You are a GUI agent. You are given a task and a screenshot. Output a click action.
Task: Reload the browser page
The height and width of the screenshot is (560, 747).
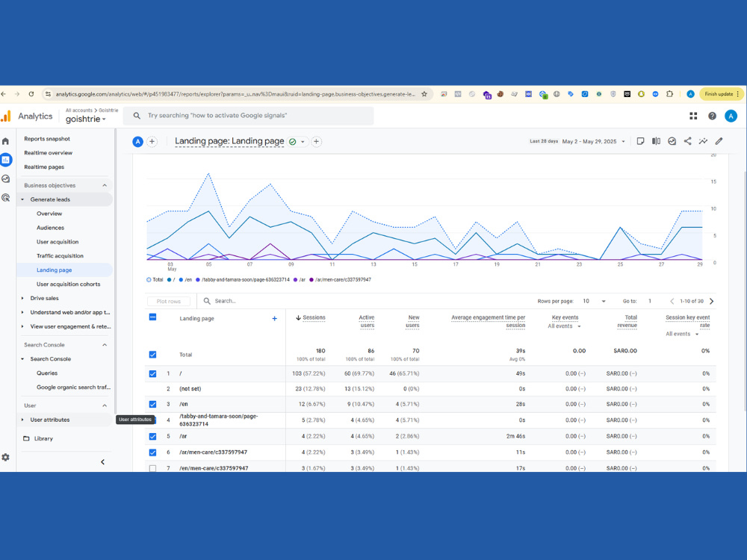click(31, 94)
